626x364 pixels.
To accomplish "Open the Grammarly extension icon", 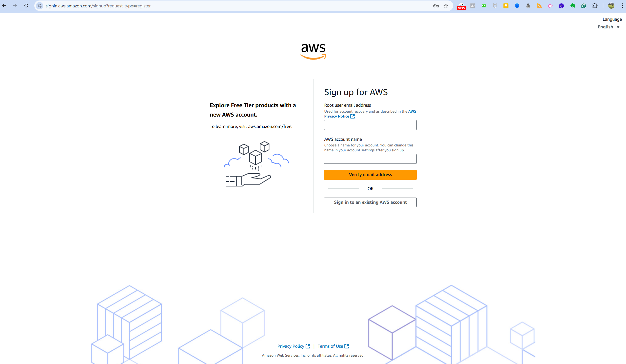I will tap(584, 6).
